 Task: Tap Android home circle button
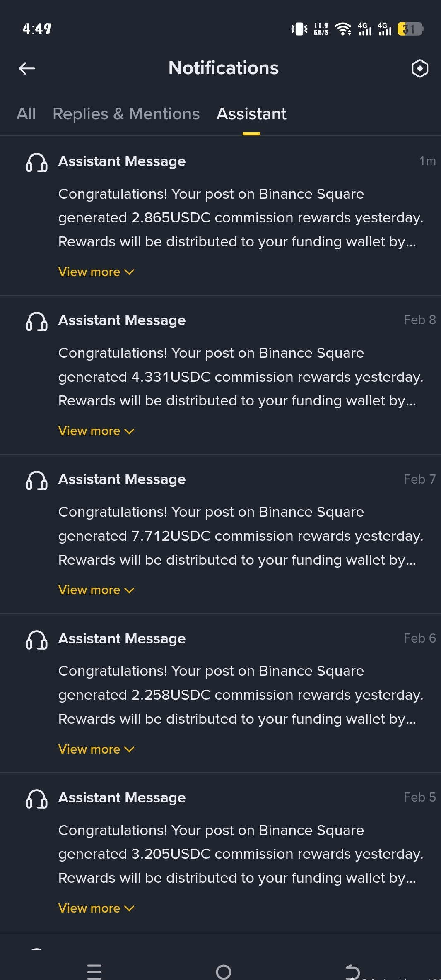click(224, 971)
